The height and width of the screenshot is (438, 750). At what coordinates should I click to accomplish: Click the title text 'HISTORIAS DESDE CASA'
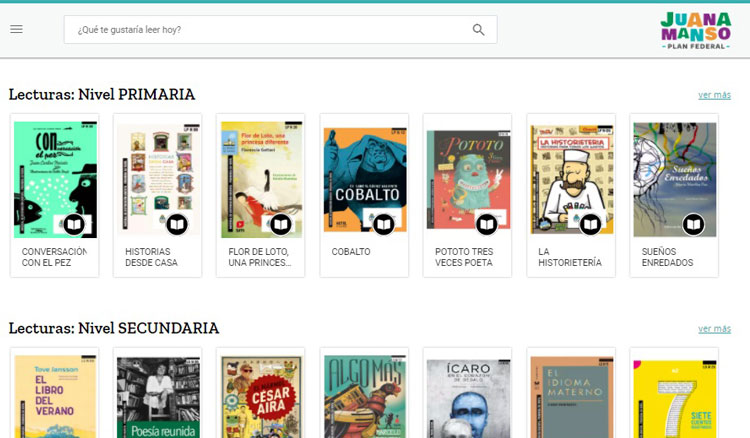(151, 257)
